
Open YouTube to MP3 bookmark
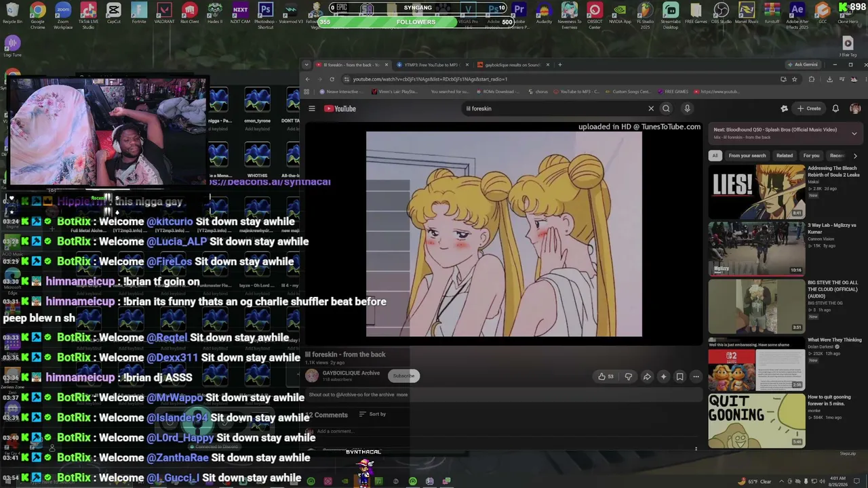(576, 91)
